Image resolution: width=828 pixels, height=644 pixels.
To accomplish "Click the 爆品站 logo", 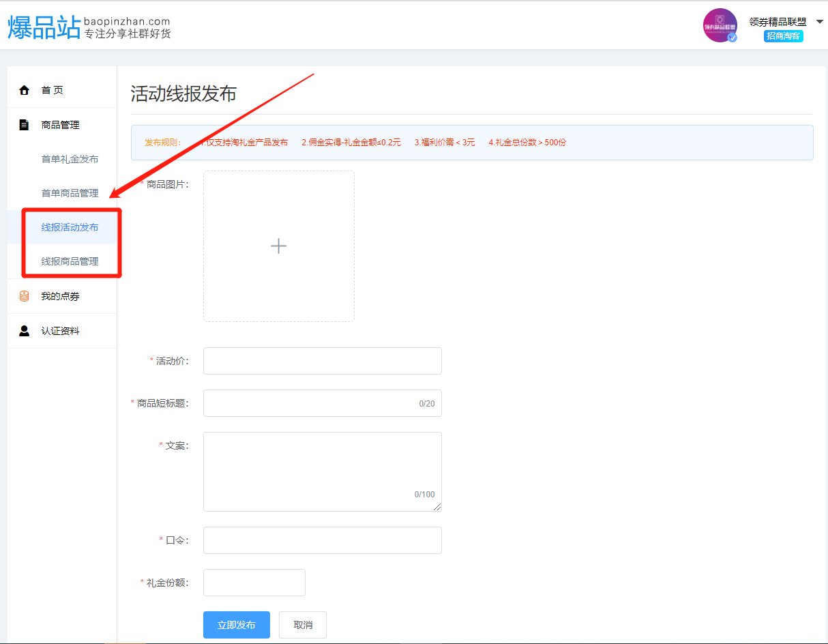I will (44, 27).
